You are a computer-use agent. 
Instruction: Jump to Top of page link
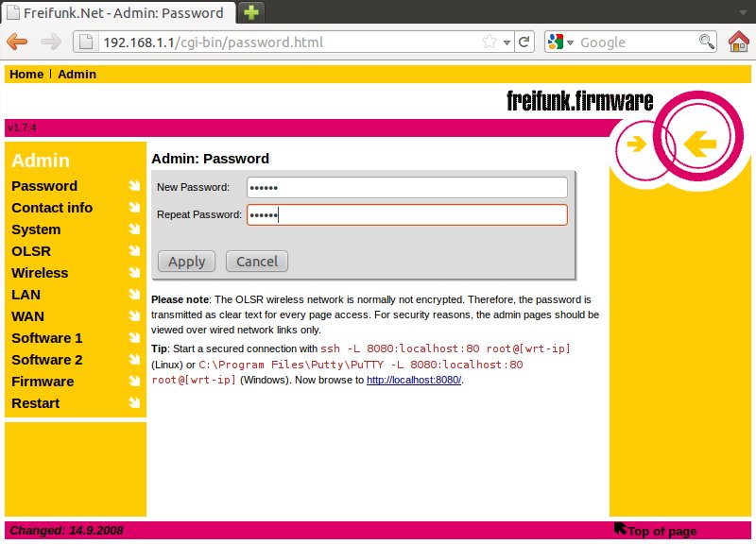[x=661, y=531]
